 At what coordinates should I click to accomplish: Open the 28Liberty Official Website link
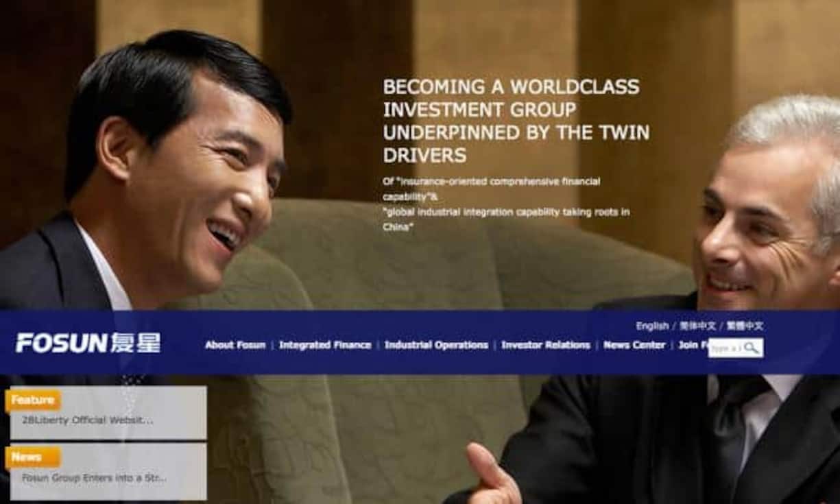87,420
